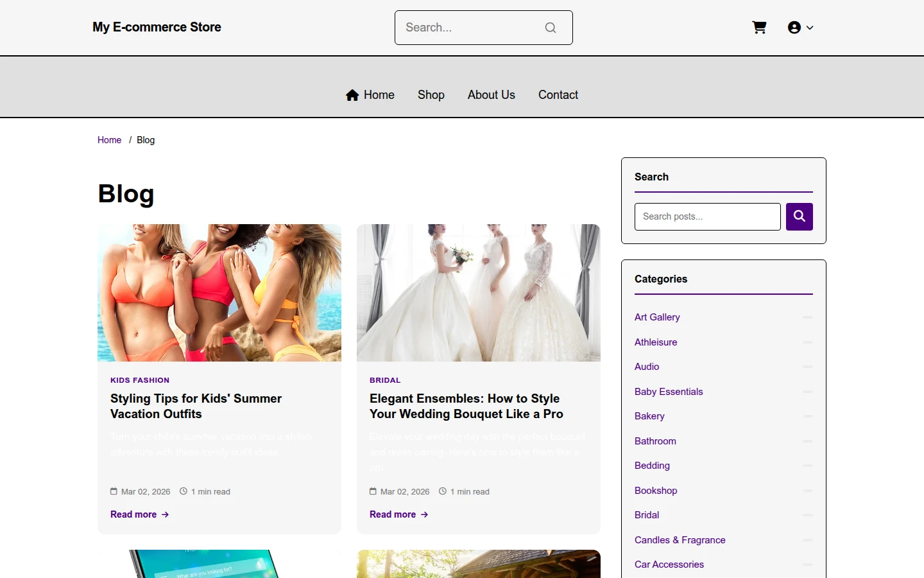Click the Blog breadcrumb text
This screenshot has width=924, height=578.
coord(146,140)
